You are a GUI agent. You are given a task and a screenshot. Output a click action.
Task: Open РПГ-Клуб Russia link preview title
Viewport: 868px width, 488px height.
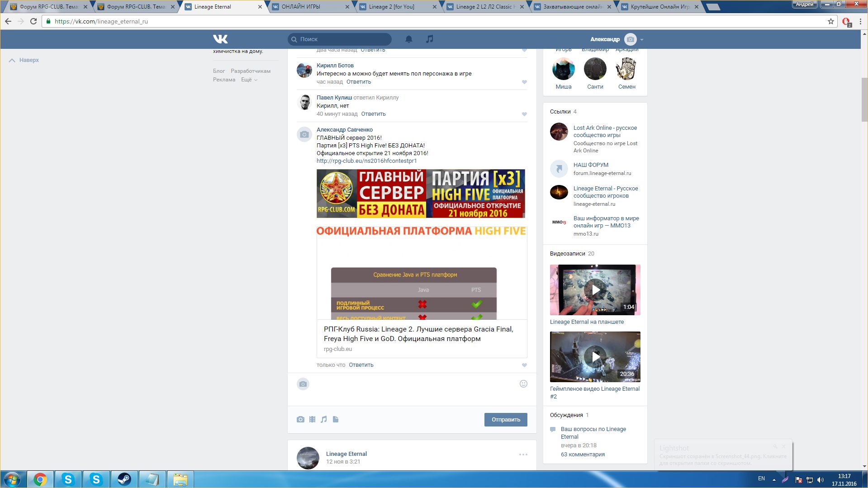click(418, 334)
